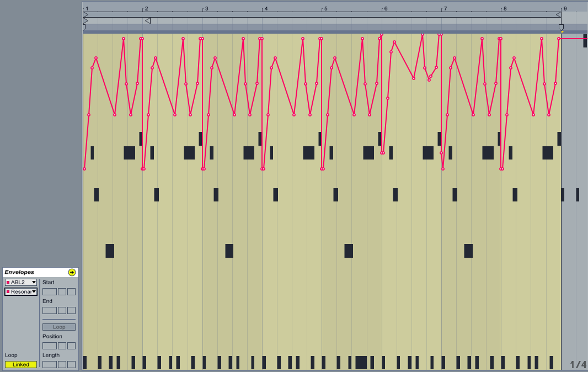Click the clip end triangle marker near bar 9
The width and height of the screenshot is (588, 372).
(x=558, y=15)
